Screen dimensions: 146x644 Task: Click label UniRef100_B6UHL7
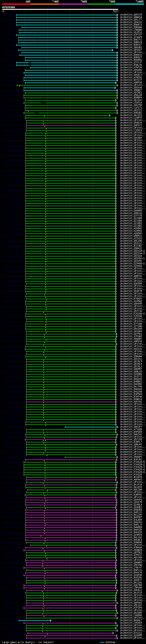pyautogui.click(x=131, y=620)
